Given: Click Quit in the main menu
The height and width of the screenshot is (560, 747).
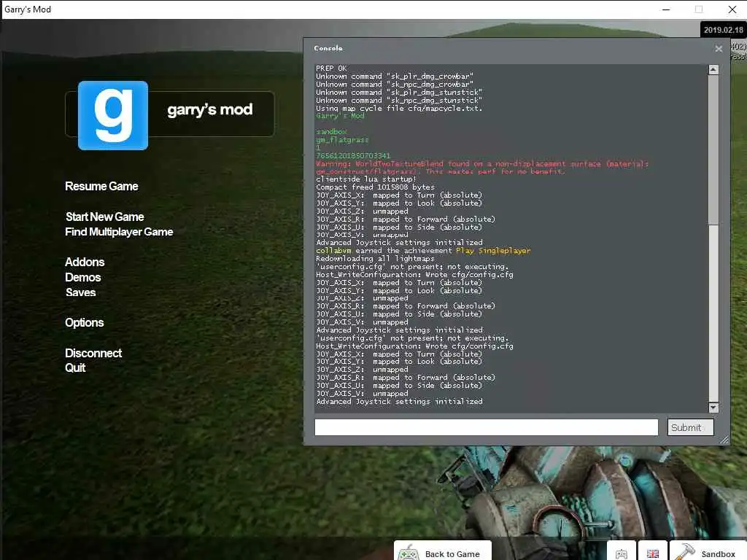Looking at the screenshot, I should click(x=75, y=367).
